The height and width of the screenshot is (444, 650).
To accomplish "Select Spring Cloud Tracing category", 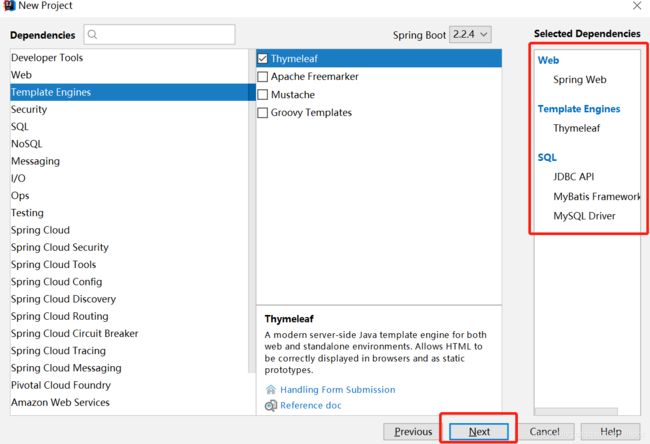I will point(129,351).
